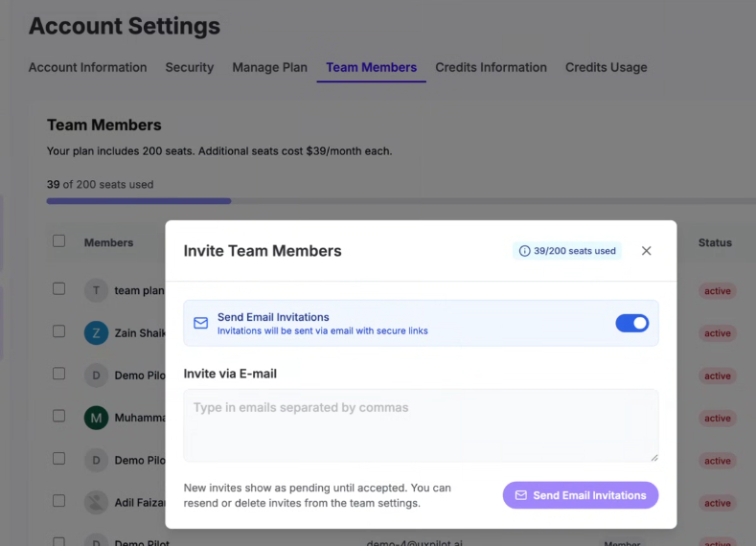The width and height of the screenshot is (756, 546).
Task: Tick the checkbox next to Zain Shaikh
Action: pos(59,331)
